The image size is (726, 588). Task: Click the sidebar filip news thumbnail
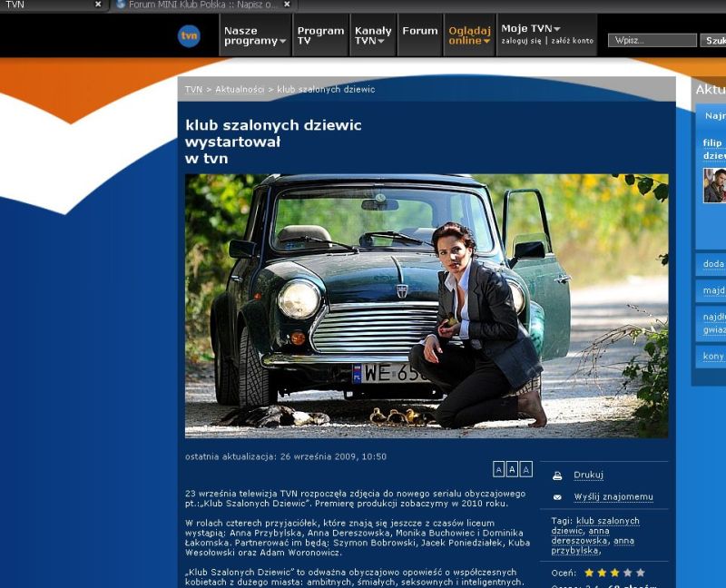(x=714, y=185)
